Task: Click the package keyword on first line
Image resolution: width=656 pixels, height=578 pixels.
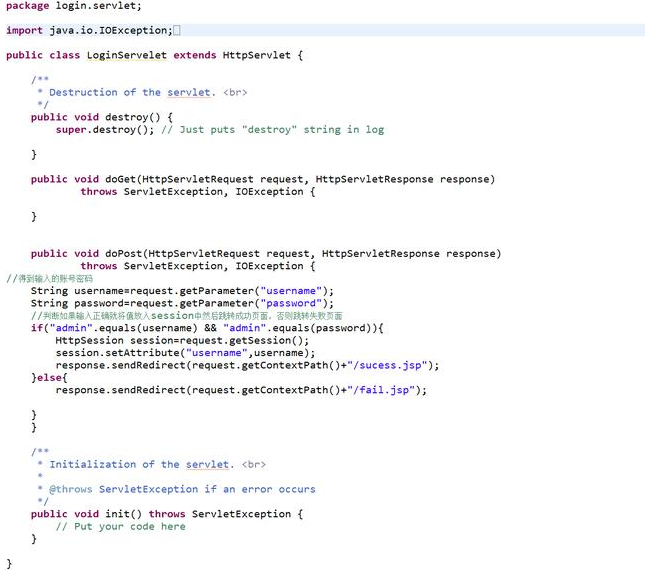Action: click(x=27, y=6)
